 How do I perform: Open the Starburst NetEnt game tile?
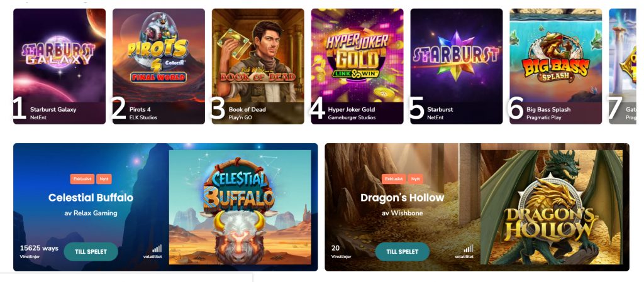tap(457, 67)
